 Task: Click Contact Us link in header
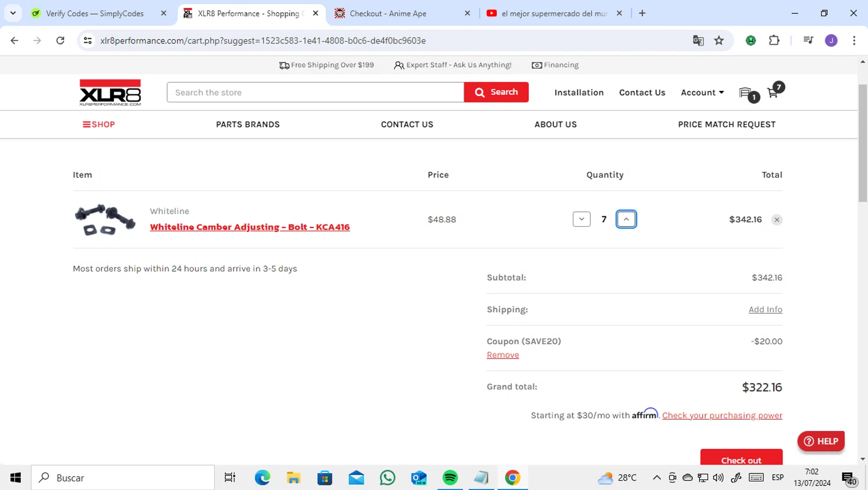pyautogui.click(x=642, y=93)
